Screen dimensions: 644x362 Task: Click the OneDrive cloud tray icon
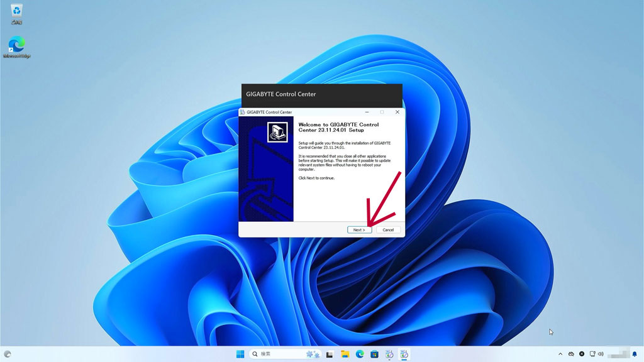(x=571, y=354)
